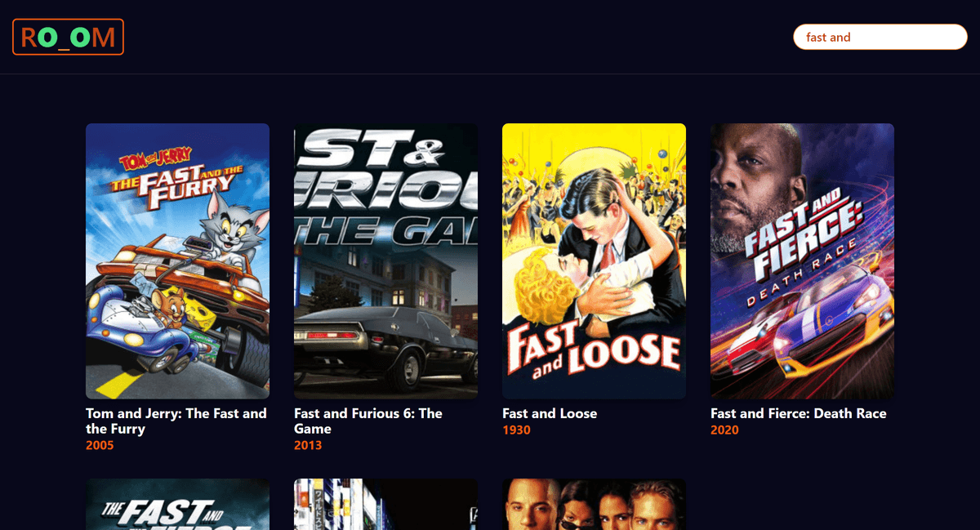The height and width of the screenshot is (530, 980).
Task: Click title 'Fast and Furious 6: The Game'
Action: [368, 421]
